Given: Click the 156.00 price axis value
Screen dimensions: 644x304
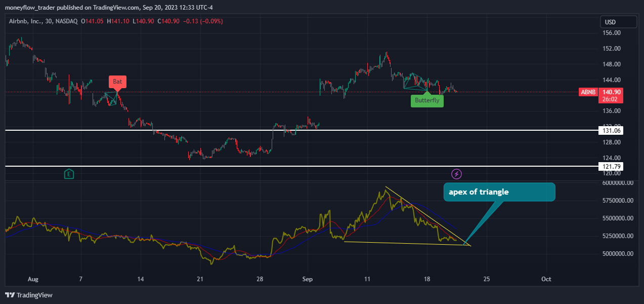Looking at the screenshot, I should tap(612, 33).
